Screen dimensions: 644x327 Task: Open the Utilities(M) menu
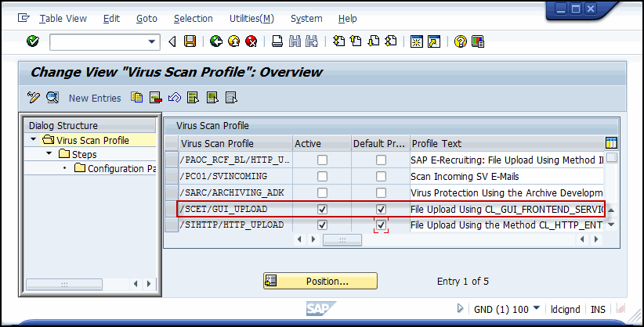[251, 19]
